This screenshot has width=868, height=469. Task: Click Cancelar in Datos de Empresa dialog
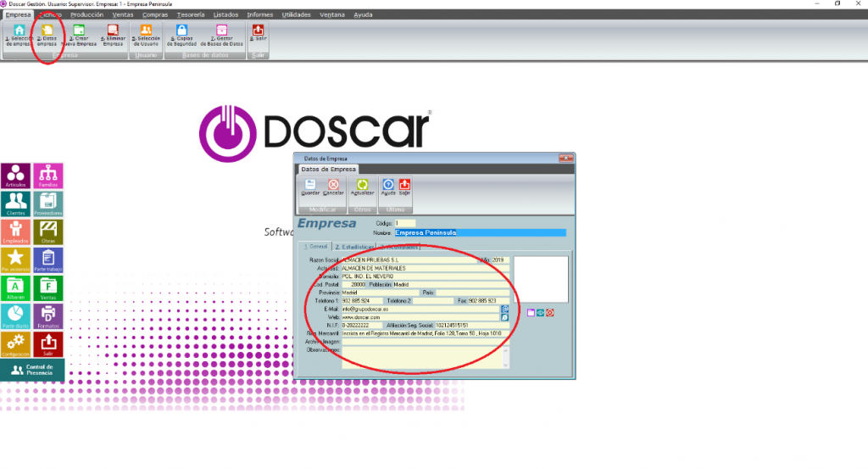pos(333,187)
